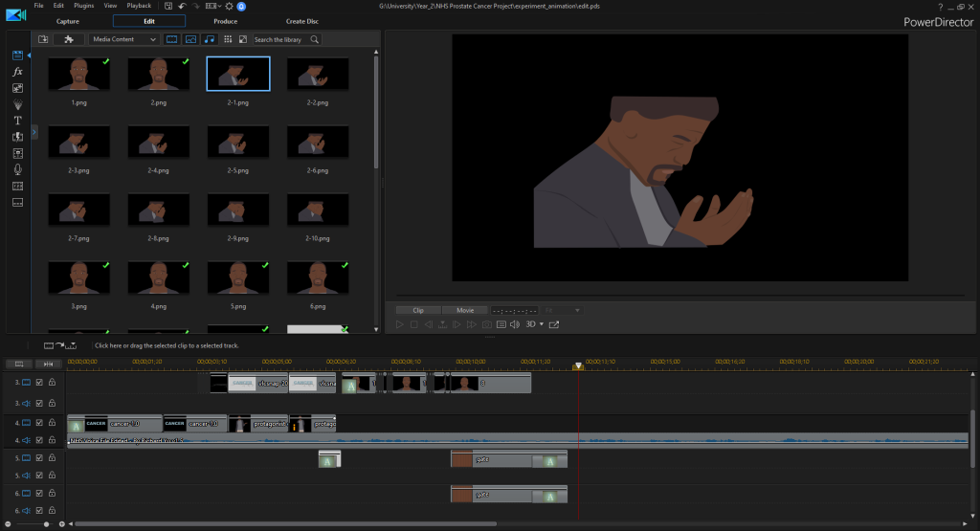Click the Play button under preview

point(399,325)
